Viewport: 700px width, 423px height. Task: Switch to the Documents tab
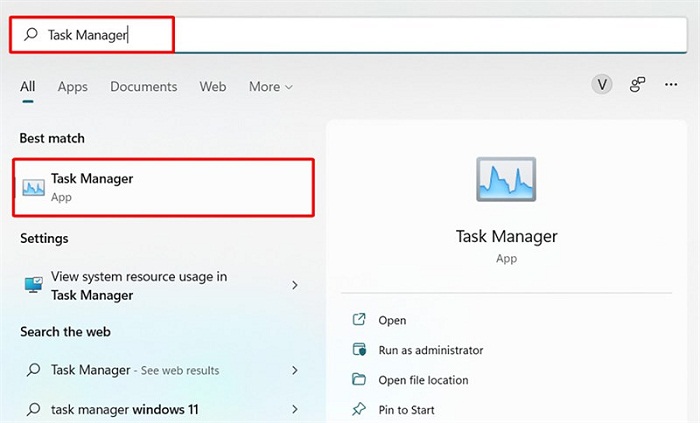(143, 87)
